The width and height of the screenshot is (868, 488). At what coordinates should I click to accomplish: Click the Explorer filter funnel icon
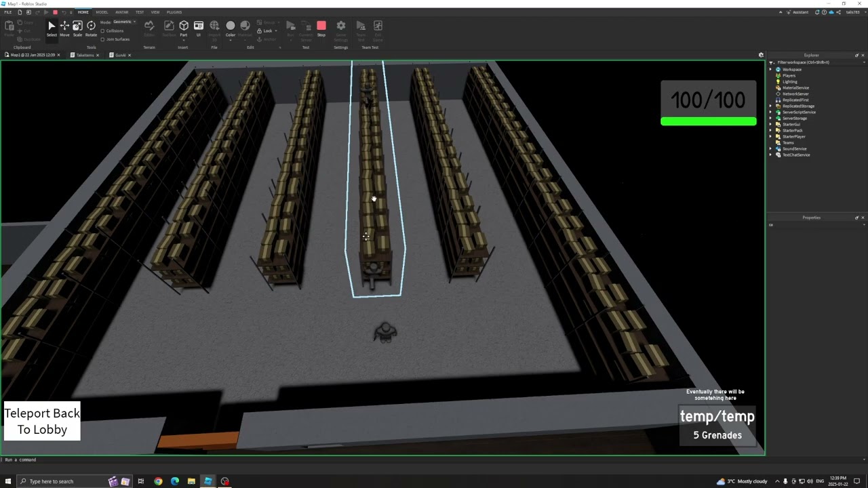tap(772, 62)
